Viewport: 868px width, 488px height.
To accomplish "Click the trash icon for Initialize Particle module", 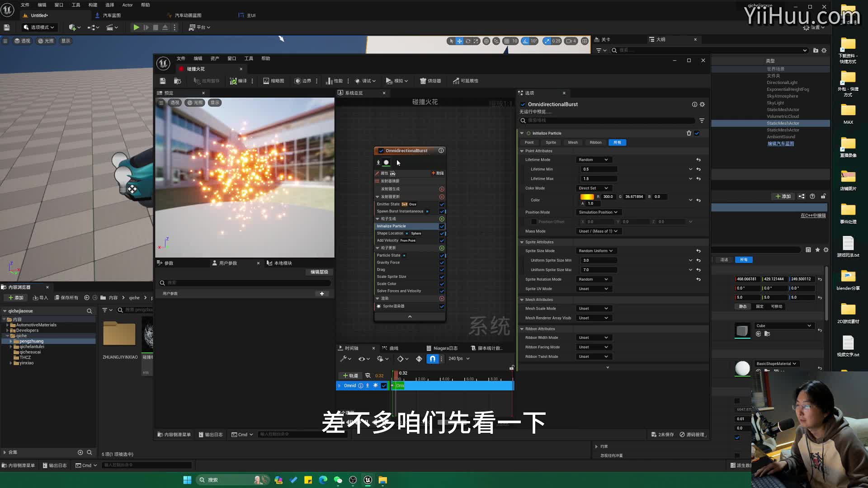I will point(689,133).
